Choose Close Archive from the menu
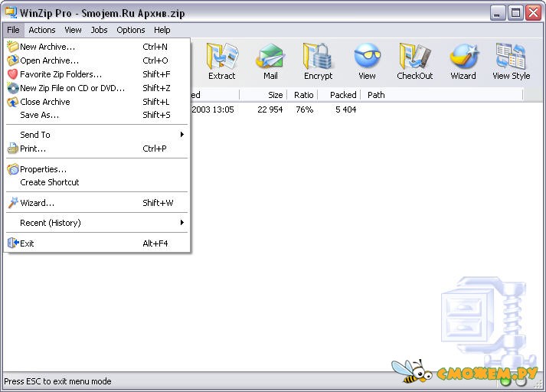Screen dimensions: 546x392 click(x=96, y=102)
